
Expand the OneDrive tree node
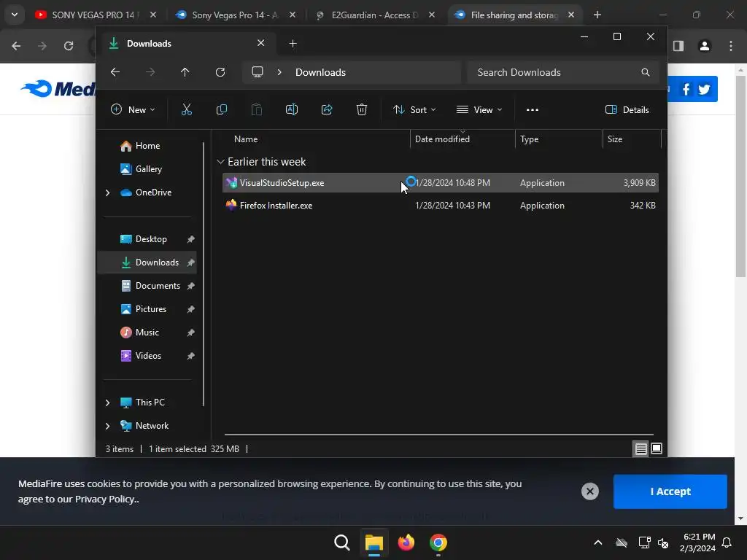click(x=108, y=192)
